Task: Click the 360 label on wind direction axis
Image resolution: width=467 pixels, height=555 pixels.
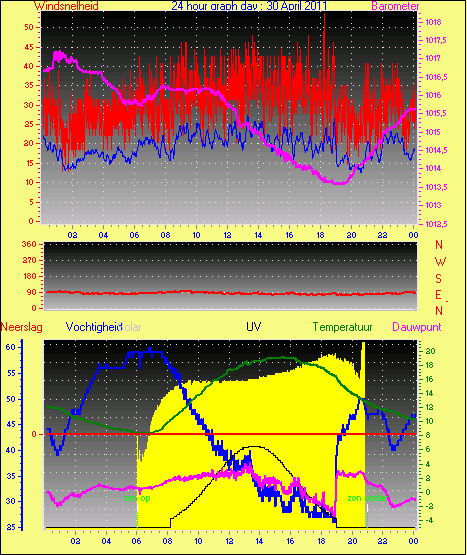Action: tap(29, 244)
